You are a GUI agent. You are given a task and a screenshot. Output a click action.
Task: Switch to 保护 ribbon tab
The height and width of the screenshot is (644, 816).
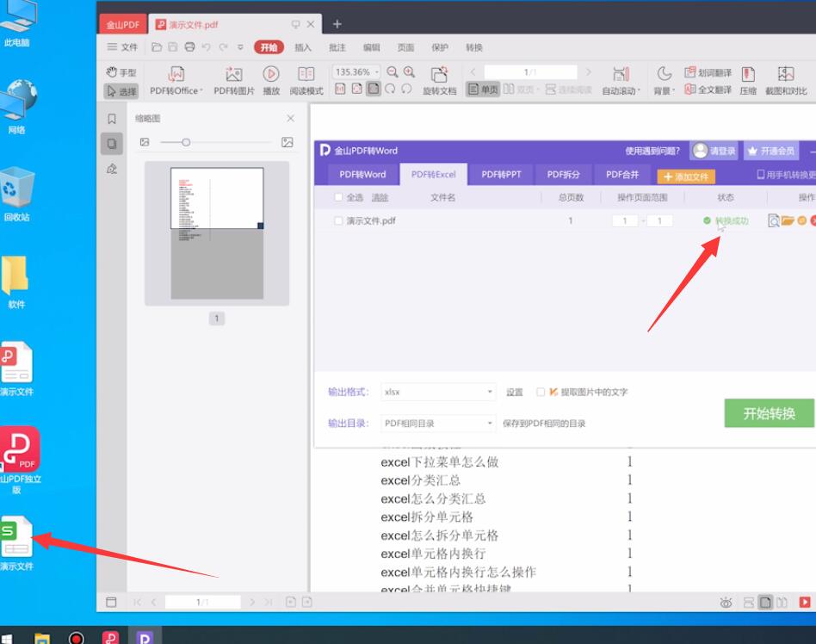click(x=440, y=47)
